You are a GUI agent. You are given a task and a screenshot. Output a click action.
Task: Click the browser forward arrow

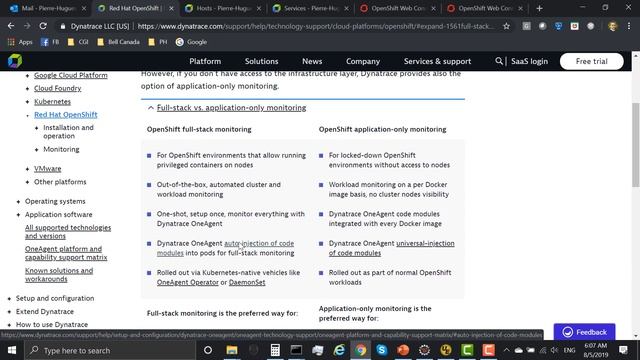pyautogui.click(x=27, y=26)
